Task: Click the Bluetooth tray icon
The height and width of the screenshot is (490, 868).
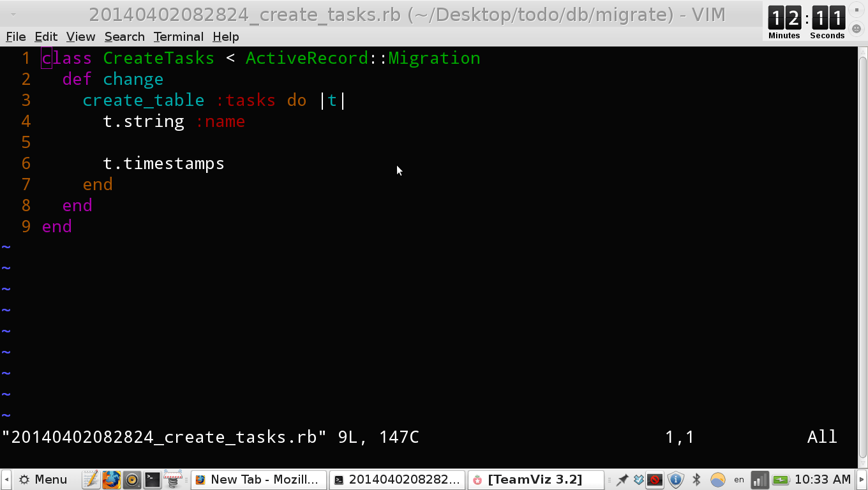Action: tap(696, 479)
